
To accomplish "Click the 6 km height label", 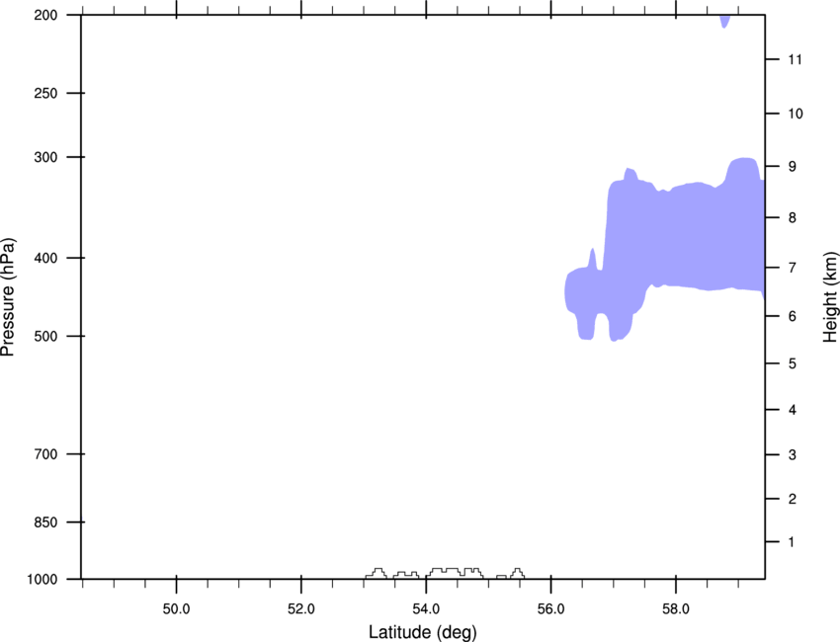I will (x=793, y=316).
